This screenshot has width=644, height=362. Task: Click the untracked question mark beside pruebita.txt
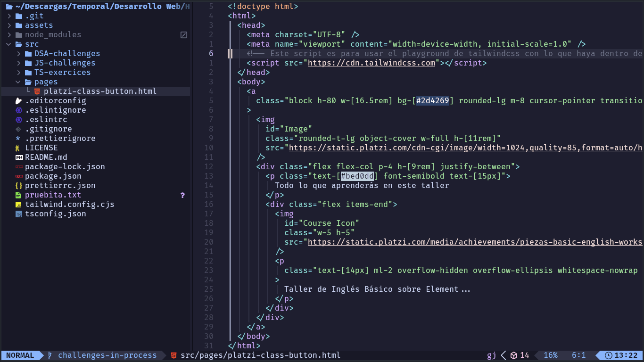click(182, 195)
